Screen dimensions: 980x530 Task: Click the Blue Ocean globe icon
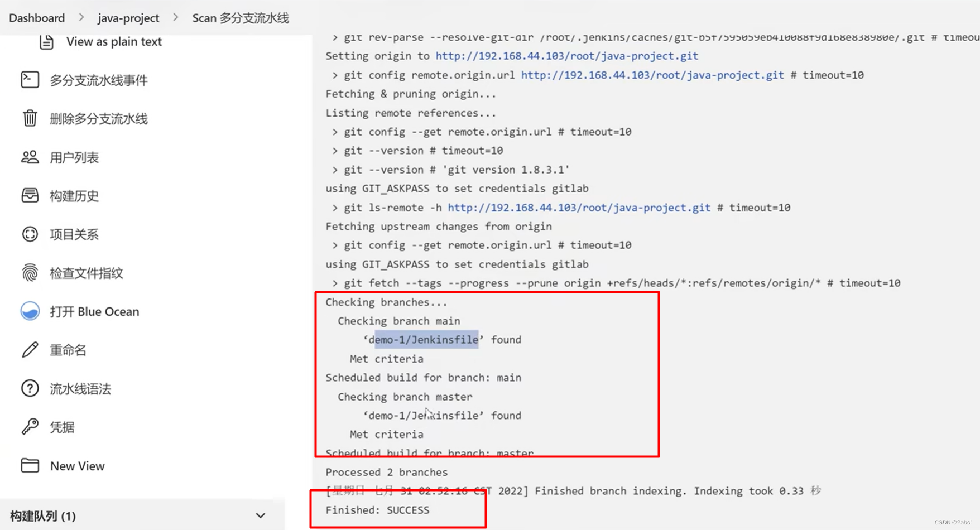pos(30,311)
